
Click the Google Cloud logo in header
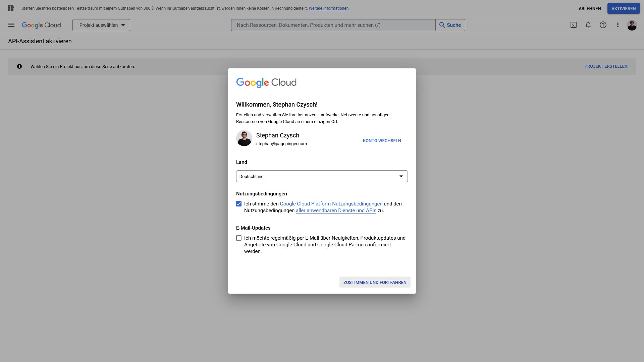point(41,25)
